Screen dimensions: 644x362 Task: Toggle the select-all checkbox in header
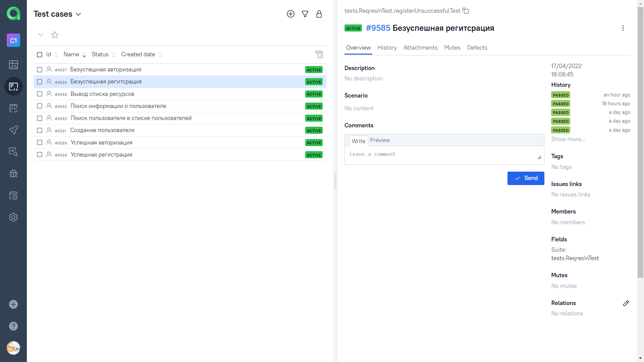click(x=40, y=55)
